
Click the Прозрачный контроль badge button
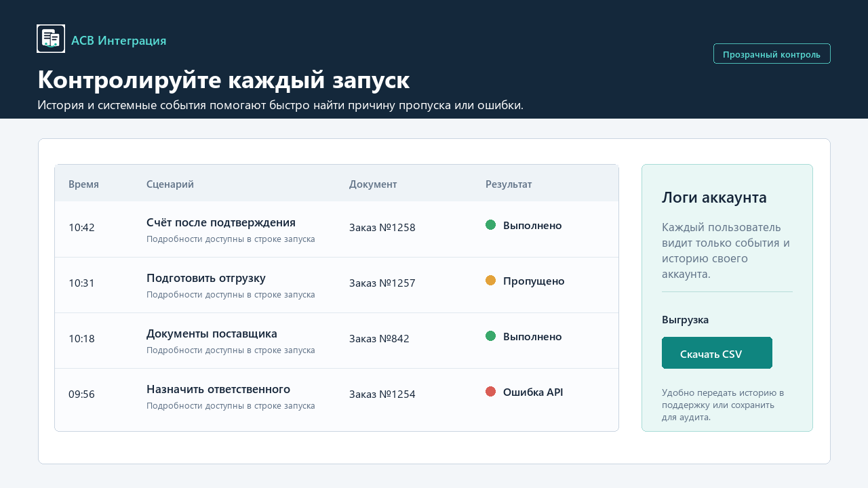(772, 54)
